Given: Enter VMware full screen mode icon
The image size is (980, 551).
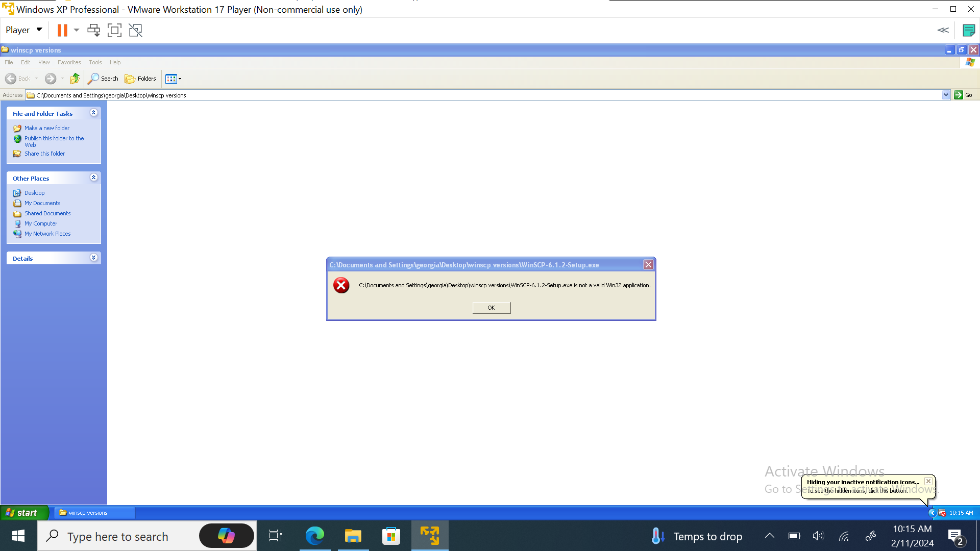Looking at the screenshot, I should point(114,31).
